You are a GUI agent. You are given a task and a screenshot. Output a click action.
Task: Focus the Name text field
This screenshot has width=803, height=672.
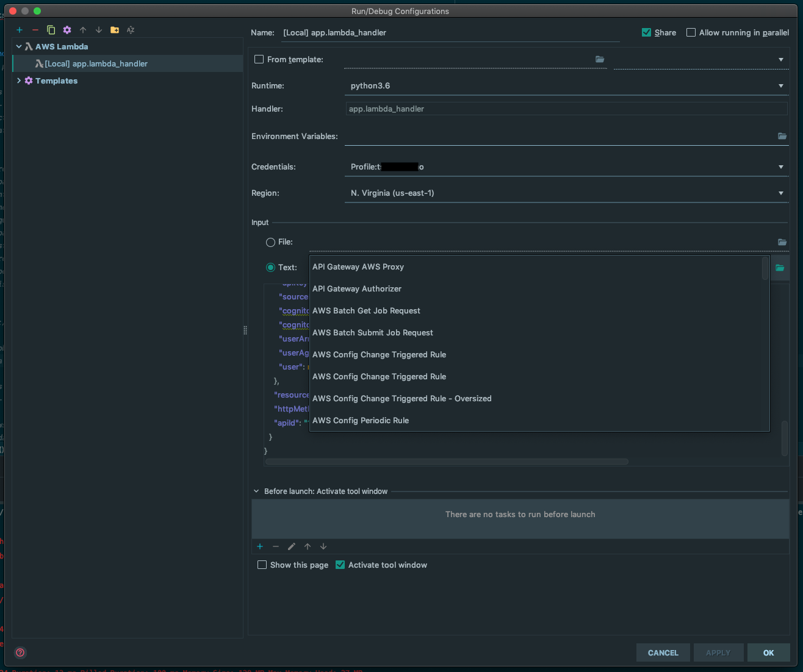450,33
